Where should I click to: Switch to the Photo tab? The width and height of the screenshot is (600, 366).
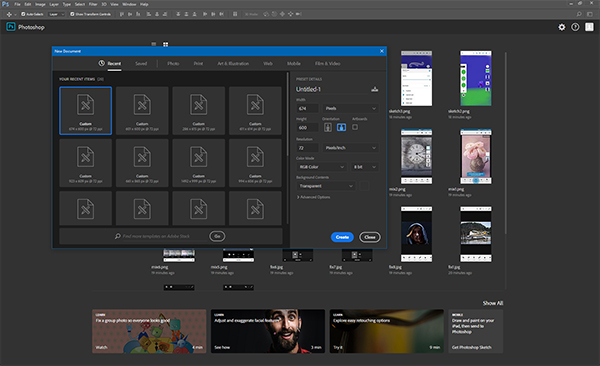pos(173,64)
